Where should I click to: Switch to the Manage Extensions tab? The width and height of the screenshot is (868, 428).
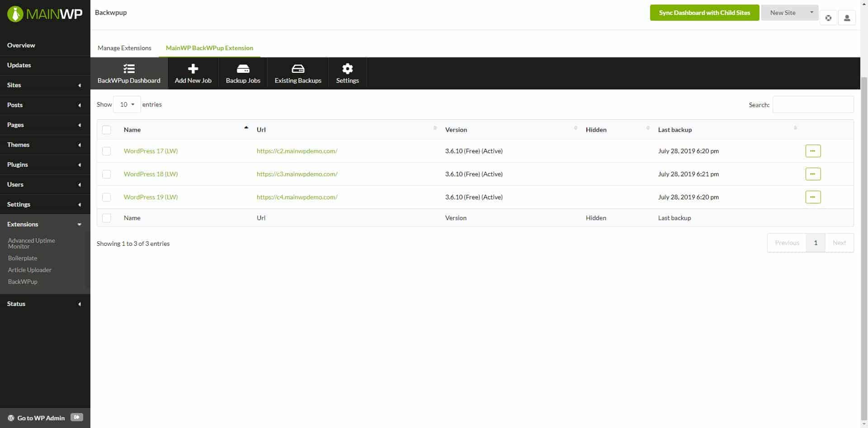[125, 48]
